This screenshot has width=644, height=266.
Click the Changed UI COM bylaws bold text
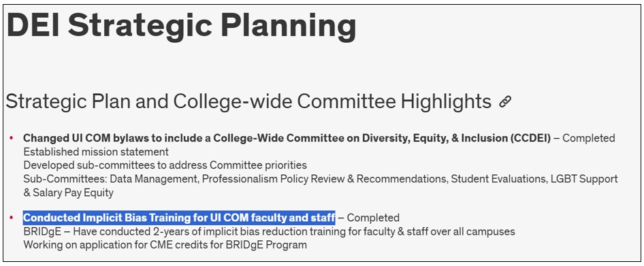(287, 138)
